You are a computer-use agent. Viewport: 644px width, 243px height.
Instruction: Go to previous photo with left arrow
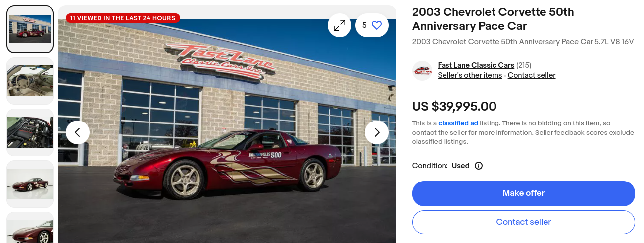[78, 132]
